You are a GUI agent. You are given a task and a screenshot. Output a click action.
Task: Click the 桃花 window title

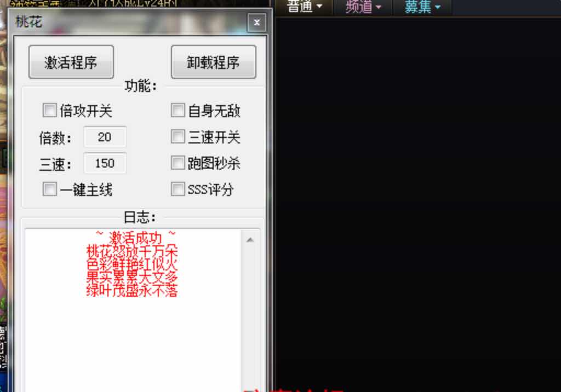pyautogui.click(x=28, y=22)
